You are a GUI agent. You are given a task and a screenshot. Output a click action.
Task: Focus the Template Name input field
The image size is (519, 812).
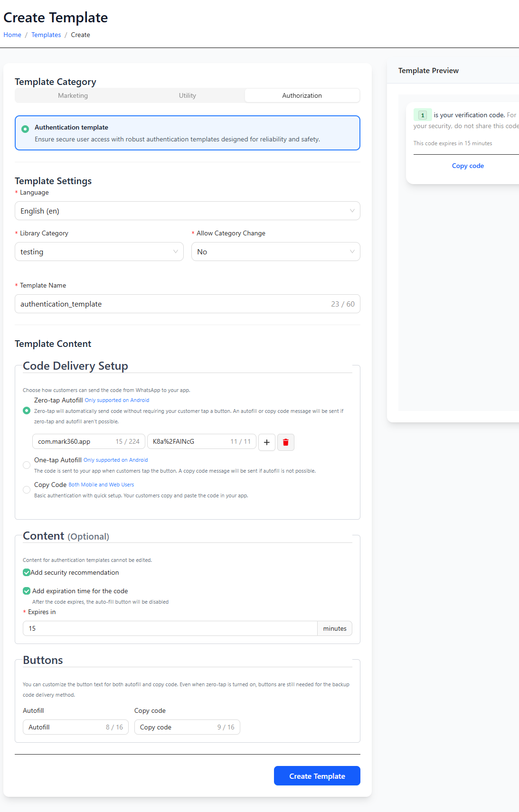(x=171, y=304)
